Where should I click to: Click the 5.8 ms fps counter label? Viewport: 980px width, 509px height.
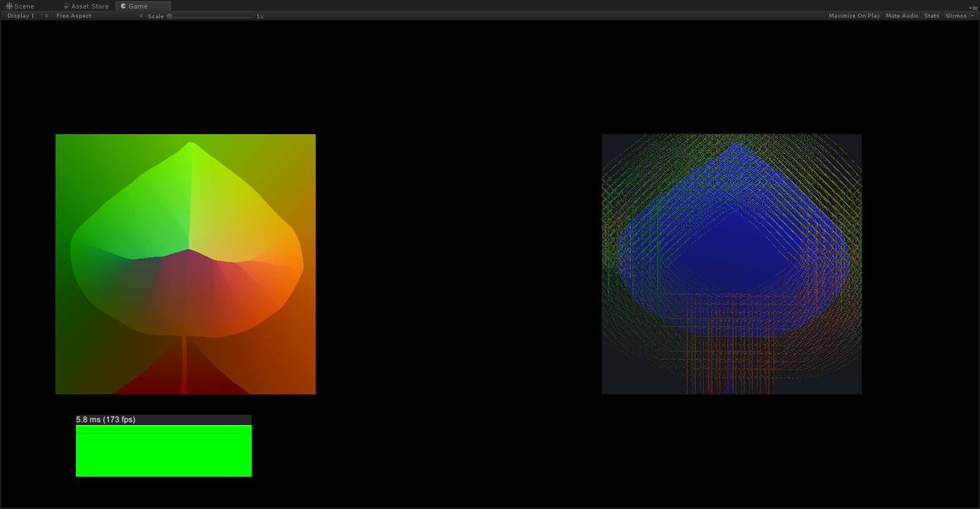(x=106, y=419)
